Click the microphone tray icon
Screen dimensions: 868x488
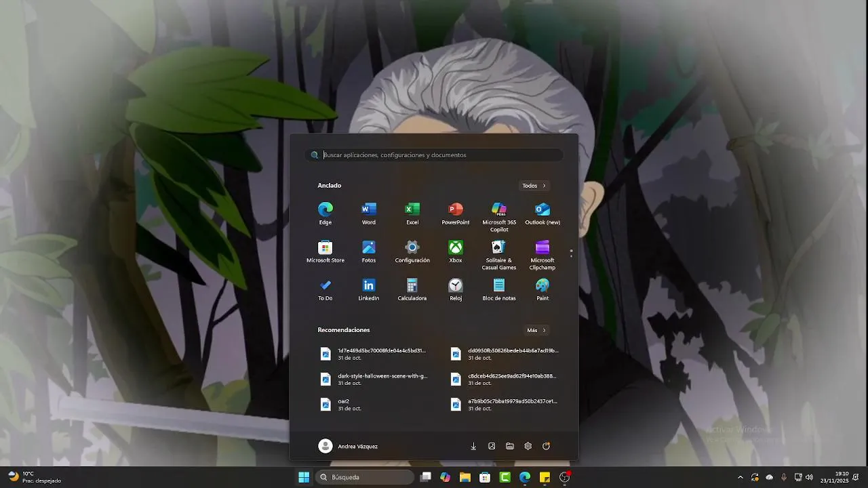[784, 477]
